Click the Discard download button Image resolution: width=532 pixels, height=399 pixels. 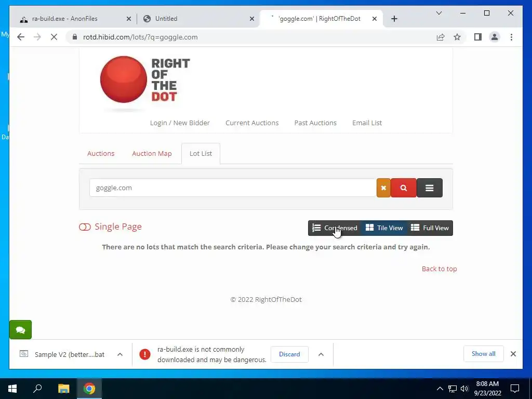289,354
